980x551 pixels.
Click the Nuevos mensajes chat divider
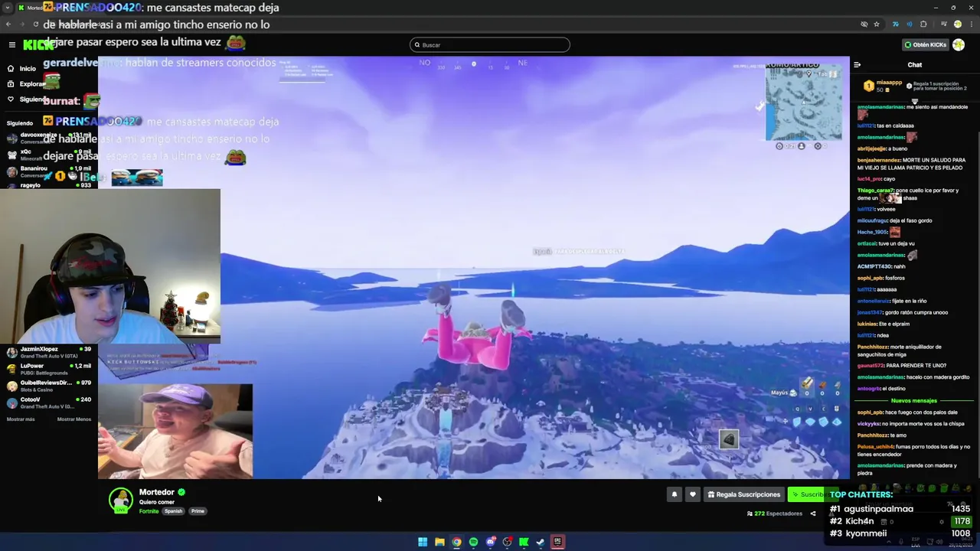point(914,401)
